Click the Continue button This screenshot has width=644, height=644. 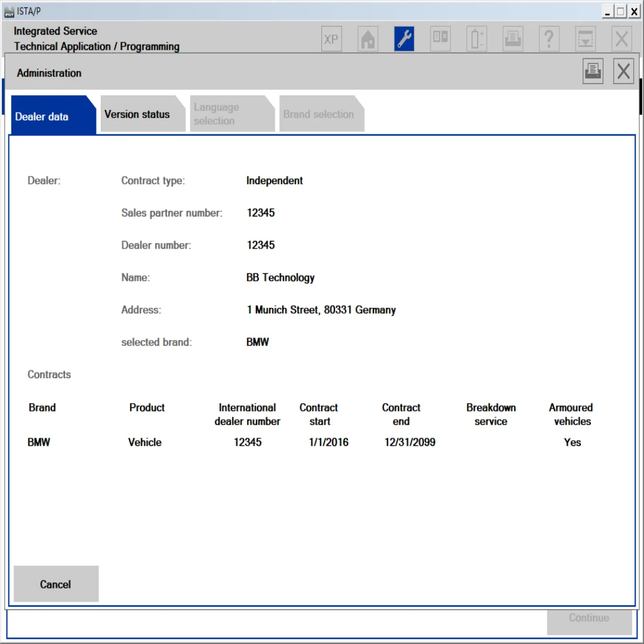point(589,620)
